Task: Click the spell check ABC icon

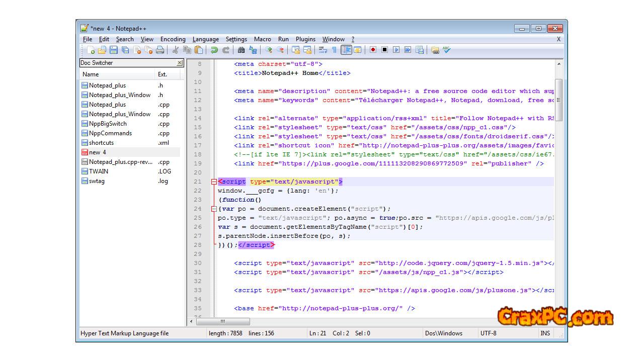Action: pyautogui.click(x=446, y=50)
